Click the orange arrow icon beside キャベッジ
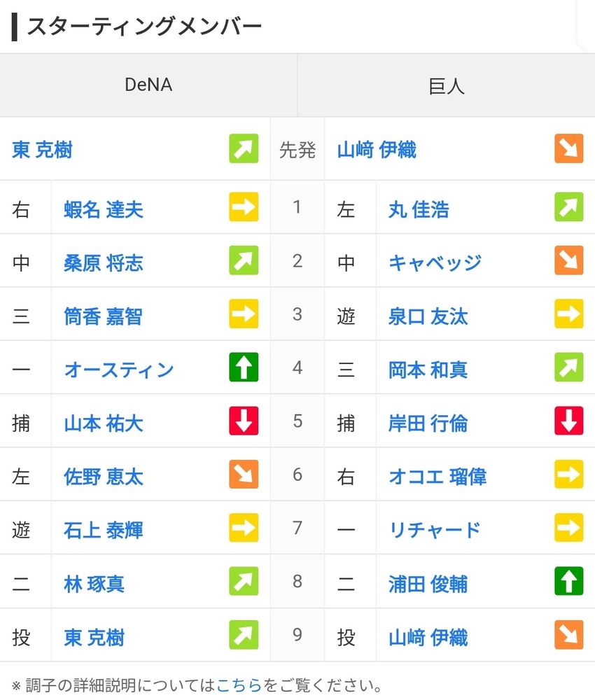 tap(568, 261)
